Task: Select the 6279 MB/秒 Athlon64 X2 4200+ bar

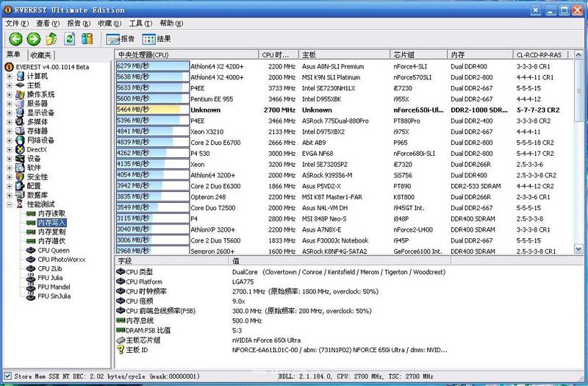Action: 153,66
